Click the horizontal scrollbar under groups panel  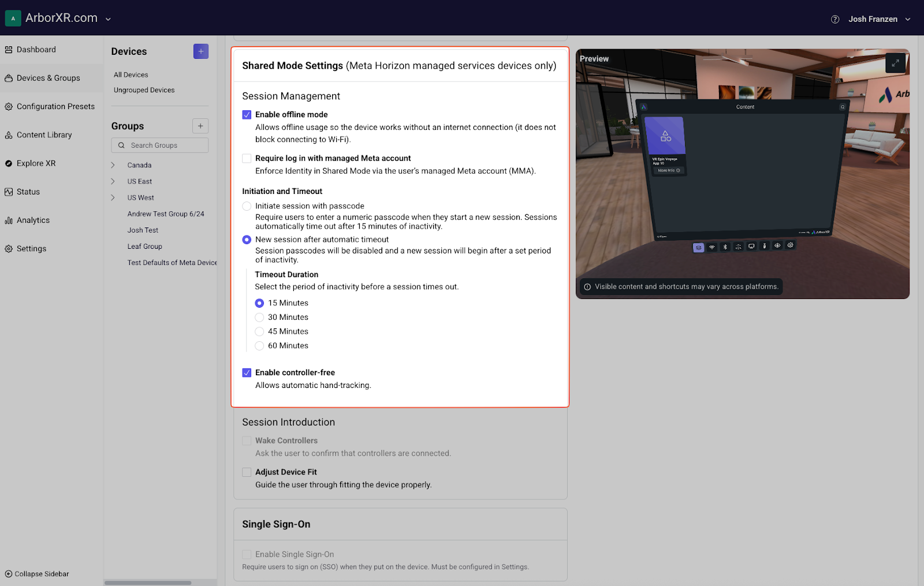[148, 583]
